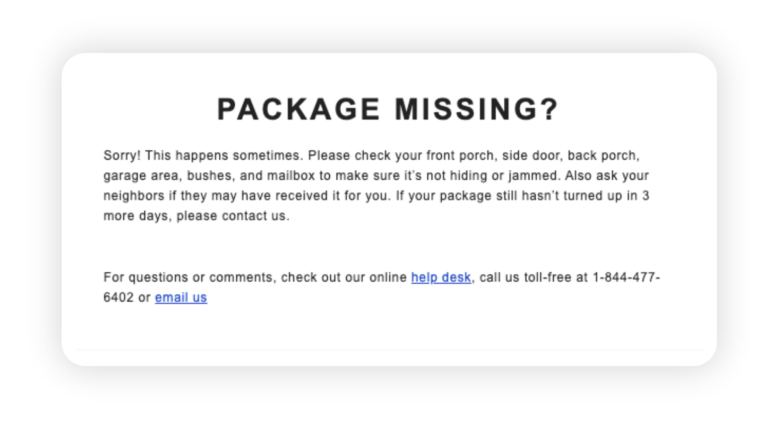Click the words side door
The image size is (768, 430).
tap(532, 155)
